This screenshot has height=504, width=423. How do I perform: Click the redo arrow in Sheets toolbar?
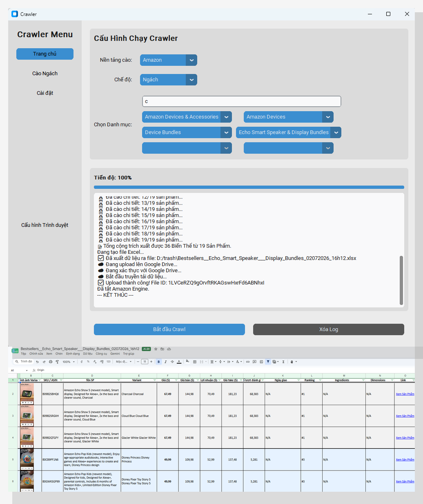(44, 362)
